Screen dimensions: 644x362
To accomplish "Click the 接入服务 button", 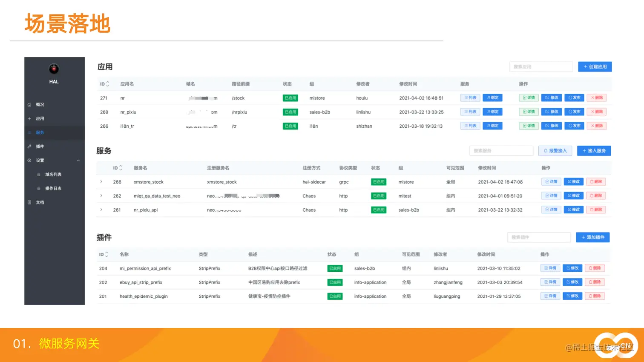I will pos(594,151).
